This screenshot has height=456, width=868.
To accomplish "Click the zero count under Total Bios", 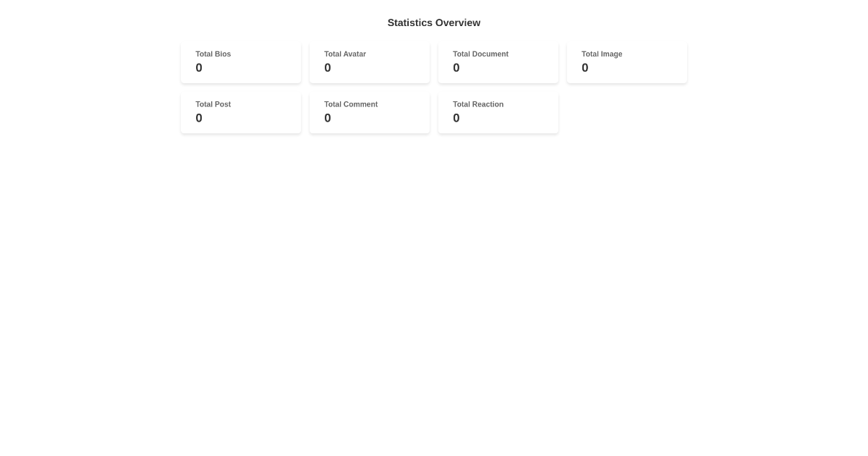I will [x=199, y=67].
